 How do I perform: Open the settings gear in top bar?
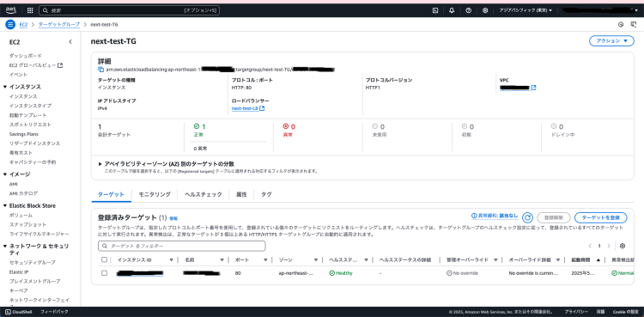click(485, 10)
